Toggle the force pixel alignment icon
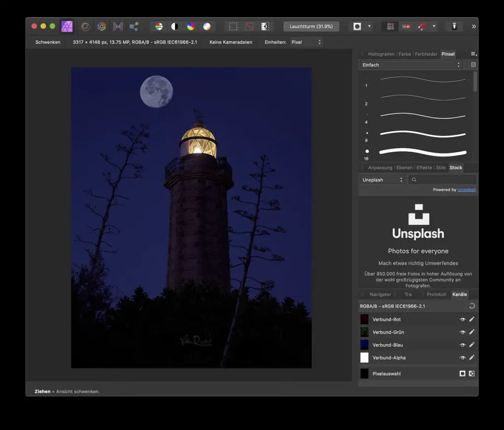504x430 pixels. [406, 27]
